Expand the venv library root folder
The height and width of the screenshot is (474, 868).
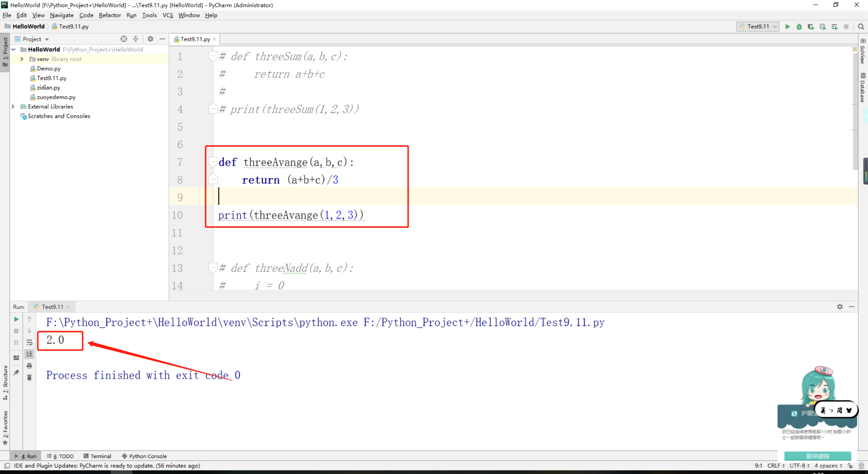(22, 59)
